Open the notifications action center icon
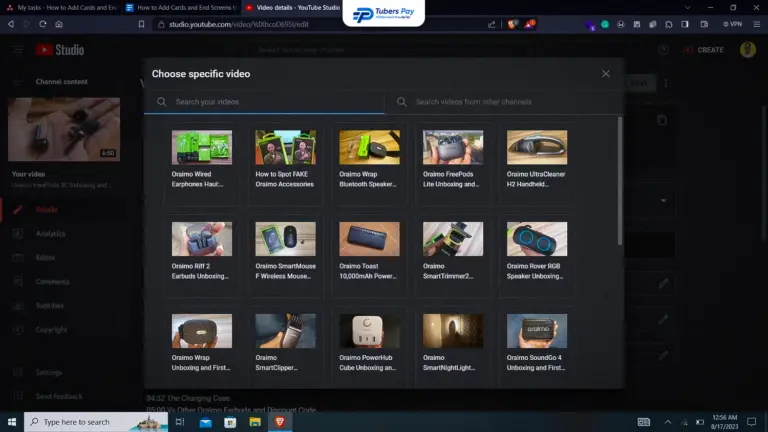The width and height of the screenshot is (768, 432). point(751,422)
